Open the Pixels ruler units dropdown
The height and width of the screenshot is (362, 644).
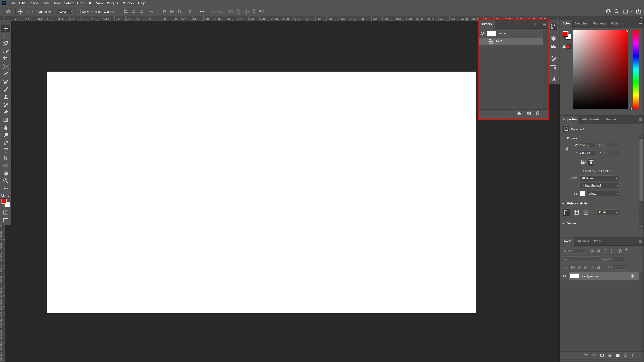tap(607, 212)
